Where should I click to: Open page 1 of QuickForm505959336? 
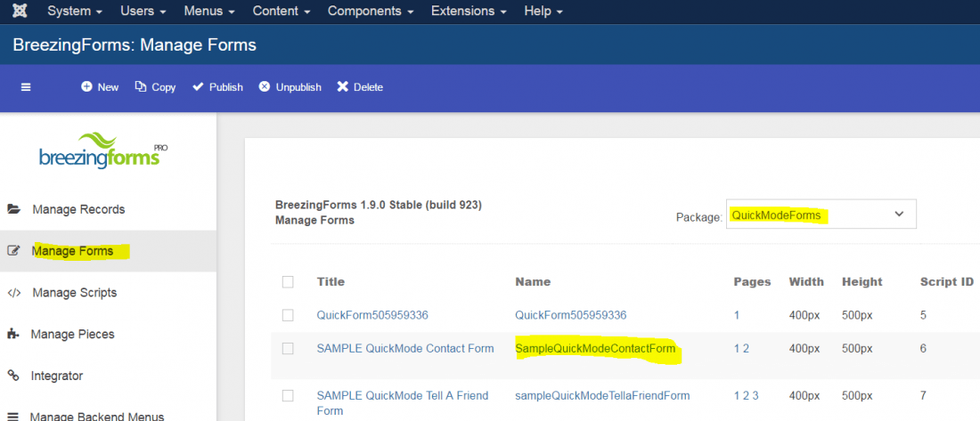coord(737,315)
